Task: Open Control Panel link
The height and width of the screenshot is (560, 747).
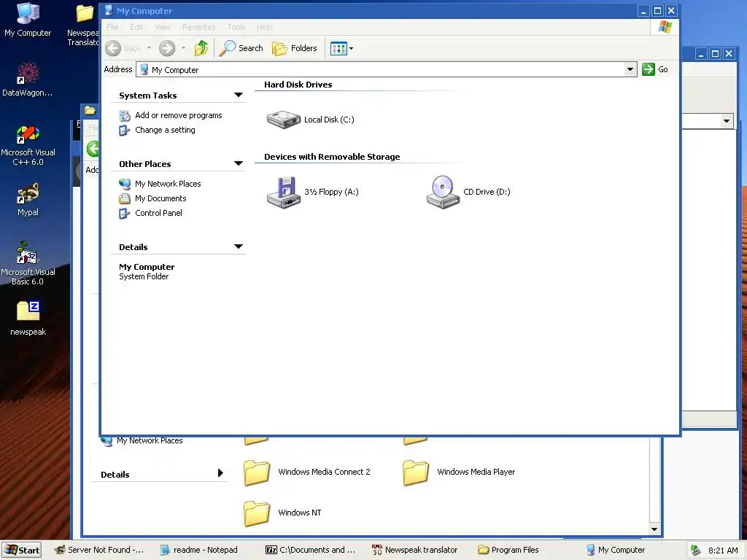Action: [158, 213]
